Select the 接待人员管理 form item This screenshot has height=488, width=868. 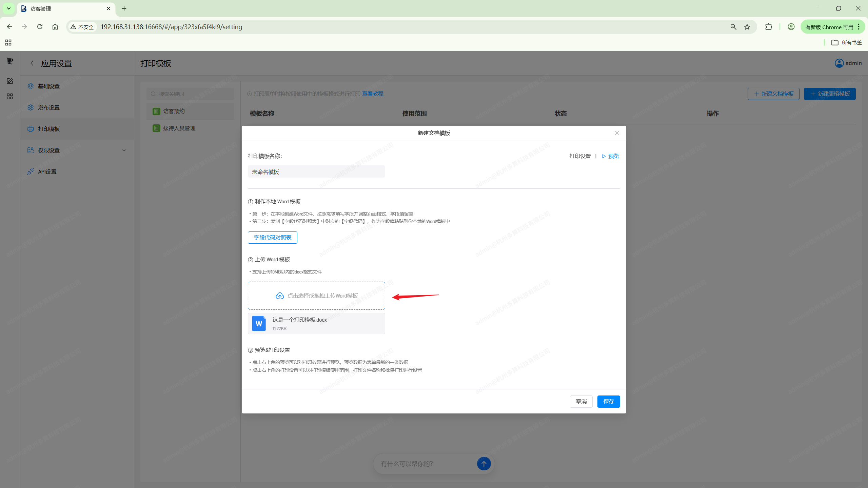click(x=179, y=128)
